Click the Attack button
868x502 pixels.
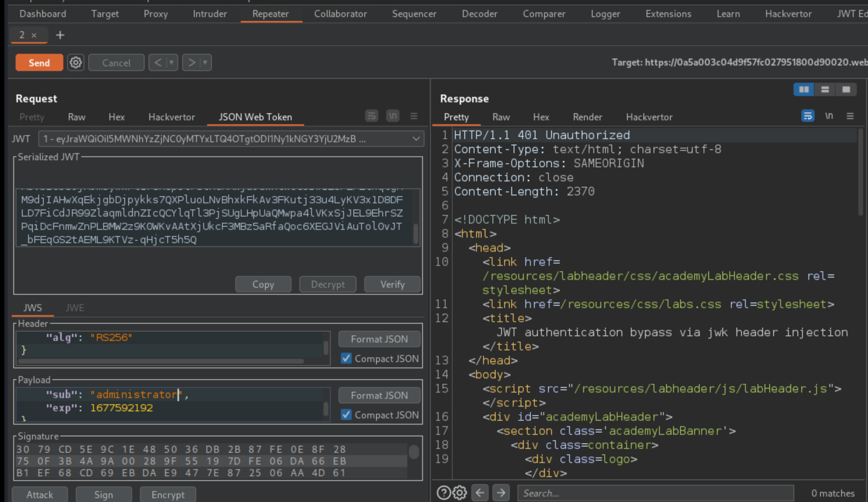pos(40,495)
